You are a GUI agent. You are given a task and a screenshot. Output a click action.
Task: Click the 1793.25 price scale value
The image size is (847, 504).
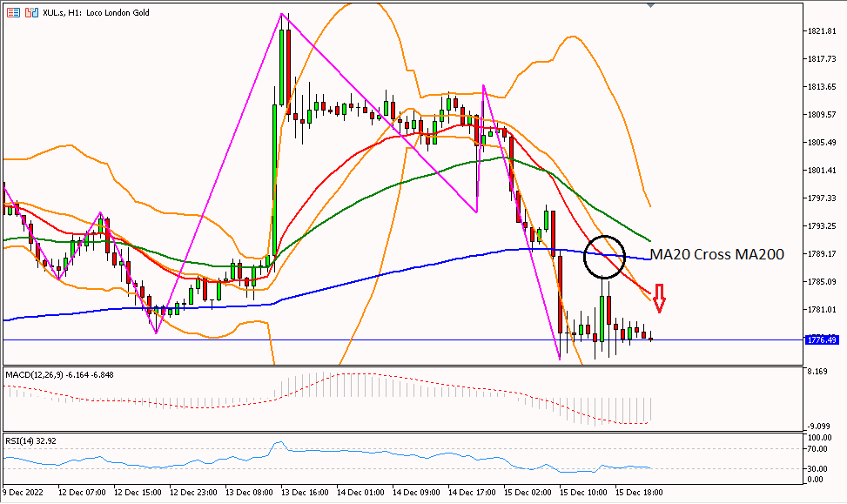pos(822,225)
